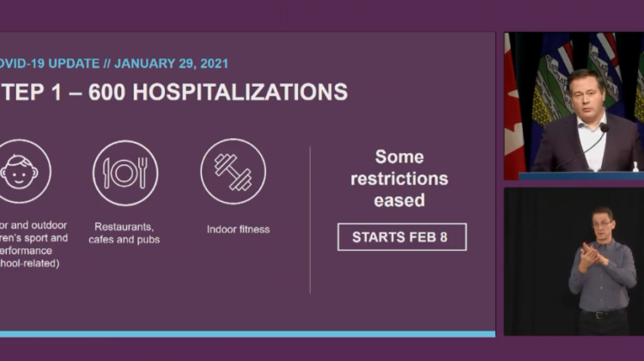Click the Canadian flag behind the speaker
This screenshot has height=361, width=644.
[513, 111]
